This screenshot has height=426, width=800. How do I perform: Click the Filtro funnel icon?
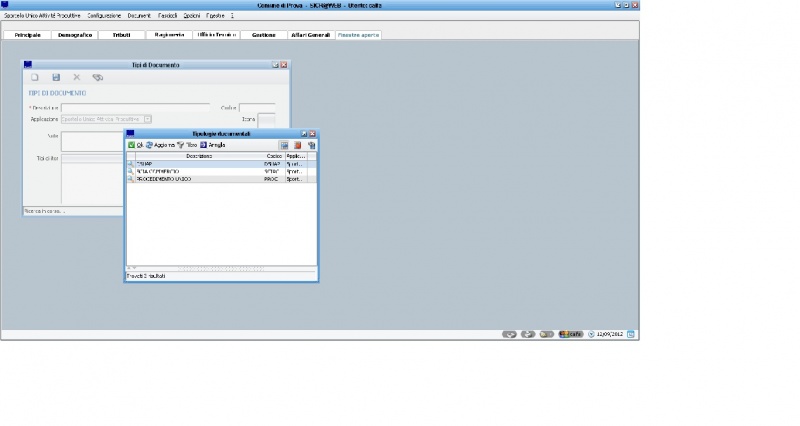pos(180,145)
